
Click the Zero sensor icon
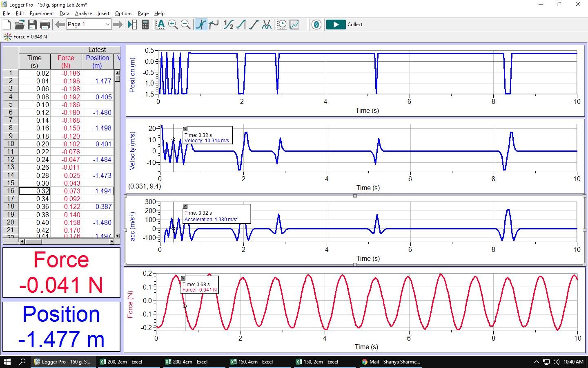coord(316,25)
